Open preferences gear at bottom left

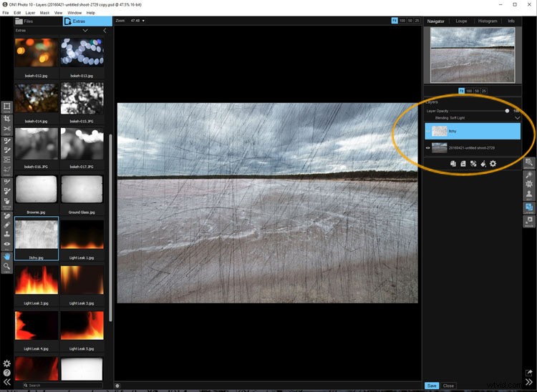point(6,363)
